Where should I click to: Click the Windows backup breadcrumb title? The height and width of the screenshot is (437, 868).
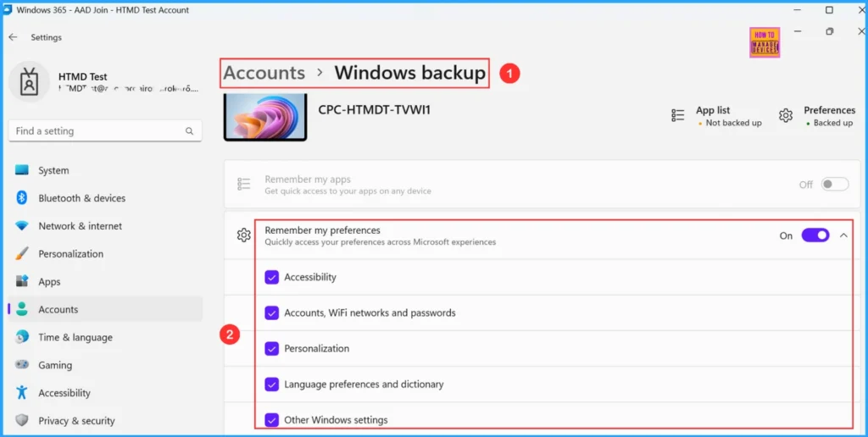409,73
